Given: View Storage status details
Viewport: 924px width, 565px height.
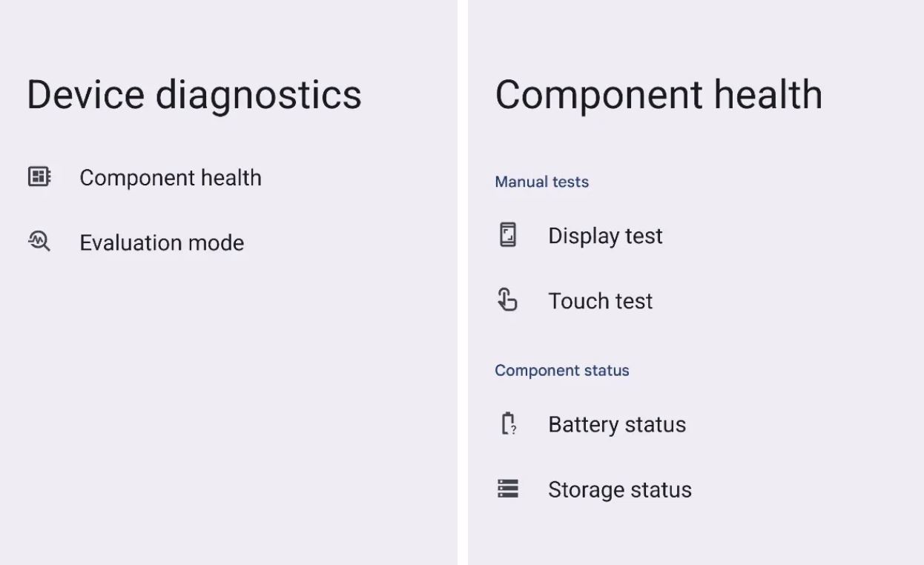Looking at the screenshot, I should tap(619, 489).
